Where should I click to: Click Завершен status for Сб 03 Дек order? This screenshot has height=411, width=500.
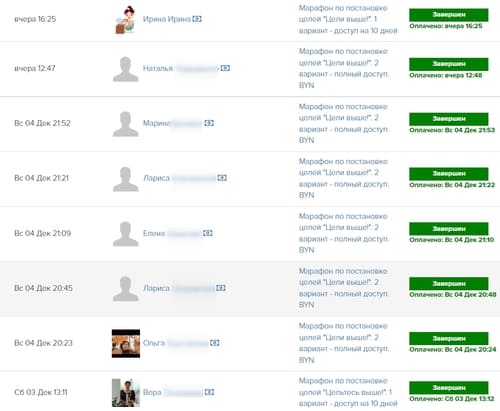(x=449, y=388)
